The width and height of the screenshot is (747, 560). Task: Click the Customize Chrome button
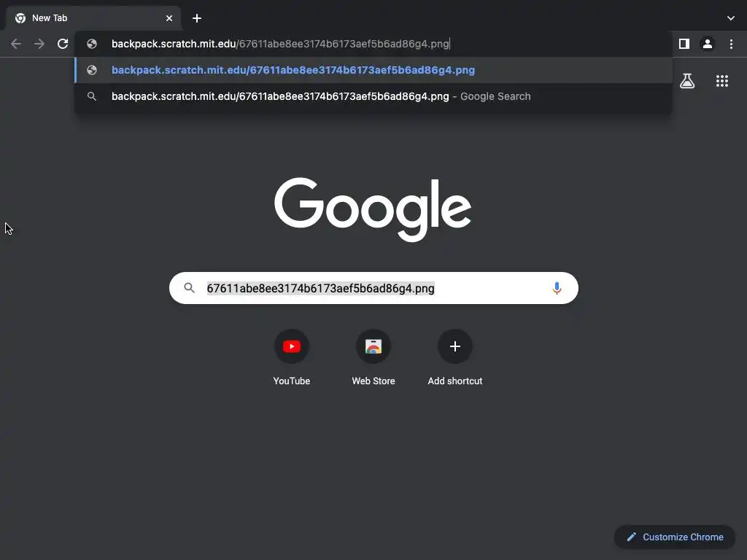[675, 537]
